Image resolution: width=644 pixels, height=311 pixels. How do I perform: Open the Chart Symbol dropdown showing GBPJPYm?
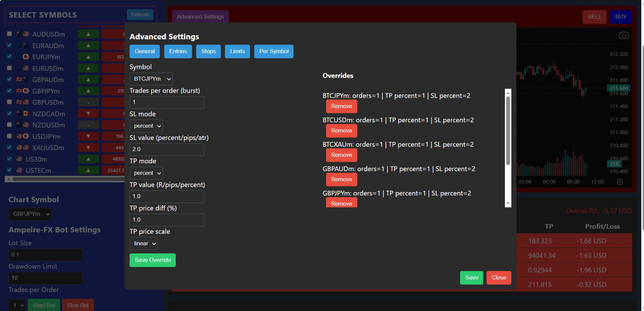(30, 214)
